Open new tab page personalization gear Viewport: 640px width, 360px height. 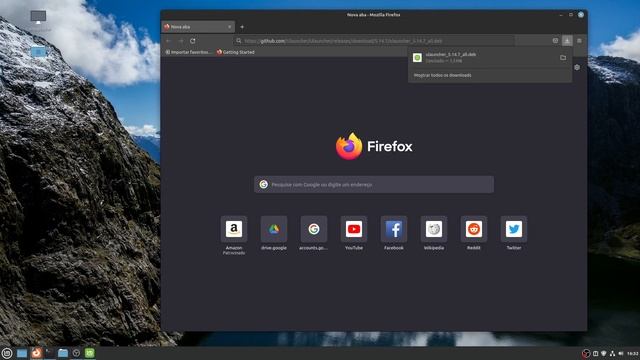pos(577,67)
